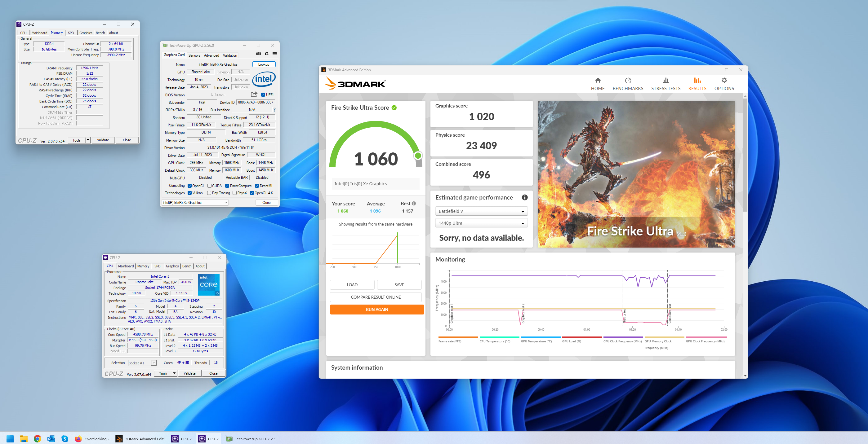This screenshot has width=868, height=444.
Task: Click the Intel logo in GPU-Z
Action: click(x=264, y=79)
